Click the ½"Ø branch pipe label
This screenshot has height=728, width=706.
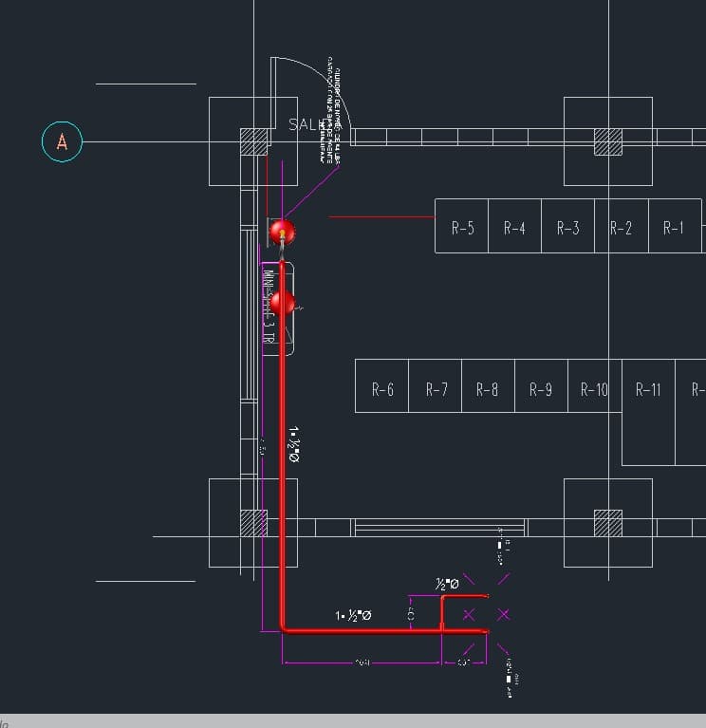(447, 584)
